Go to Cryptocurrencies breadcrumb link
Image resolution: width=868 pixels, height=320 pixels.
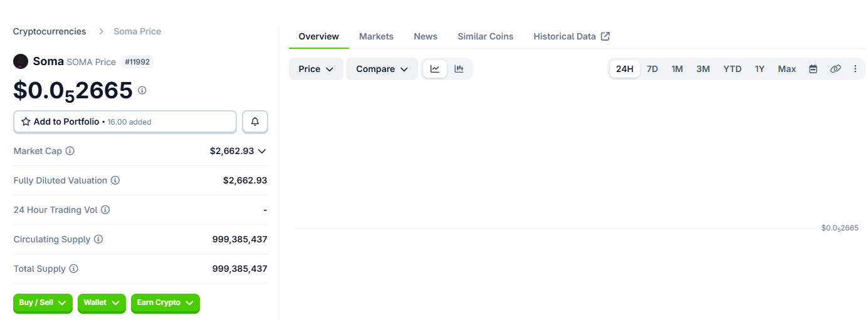click(x=50, y=31)
